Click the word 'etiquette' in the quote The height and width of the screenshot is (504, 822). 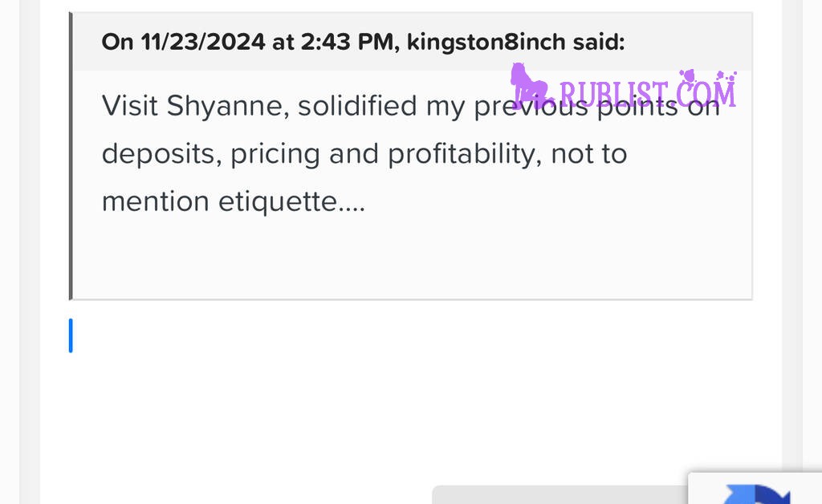pos(277,201)
